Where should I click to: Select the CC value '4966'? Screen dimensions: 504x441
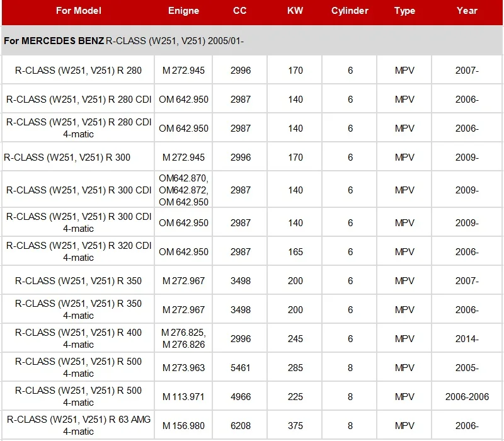pyautogui.click(x=241, y=397)
